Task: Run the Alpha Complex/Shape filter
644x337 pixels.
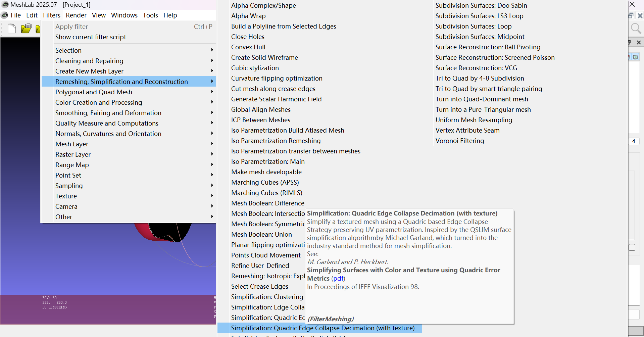Action: (263, 5)
